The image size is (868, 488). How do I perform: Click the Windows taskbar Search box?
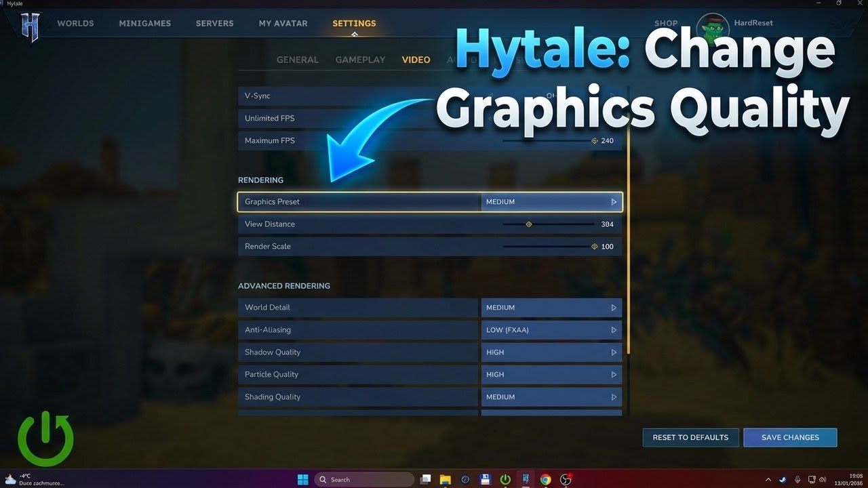click(x=364, y=479)
